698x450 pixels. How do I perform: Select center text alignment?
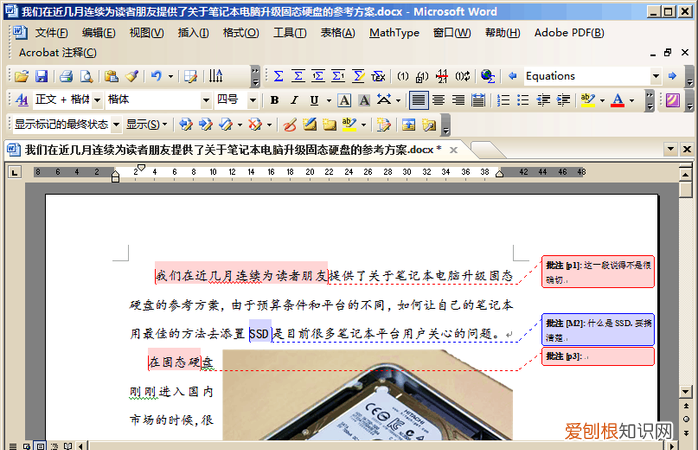(x=438, y=100)
